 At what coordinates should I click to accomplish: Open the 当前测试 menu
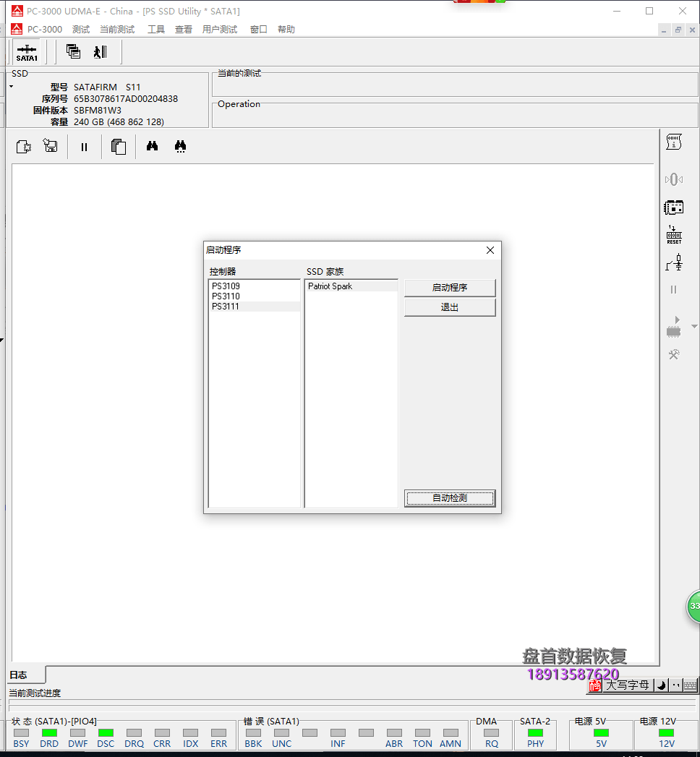point(117,30)
